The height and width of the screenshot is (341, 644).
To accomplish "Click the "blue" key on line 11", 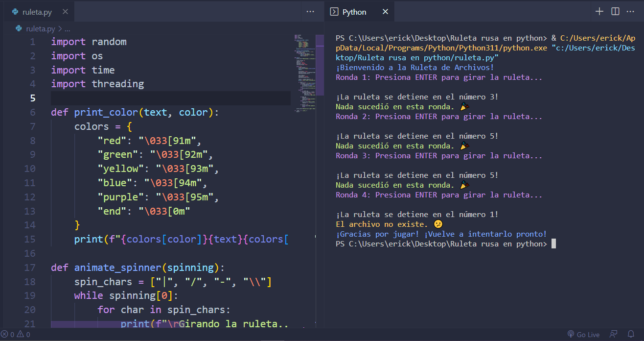I will [x=115, y=183].
